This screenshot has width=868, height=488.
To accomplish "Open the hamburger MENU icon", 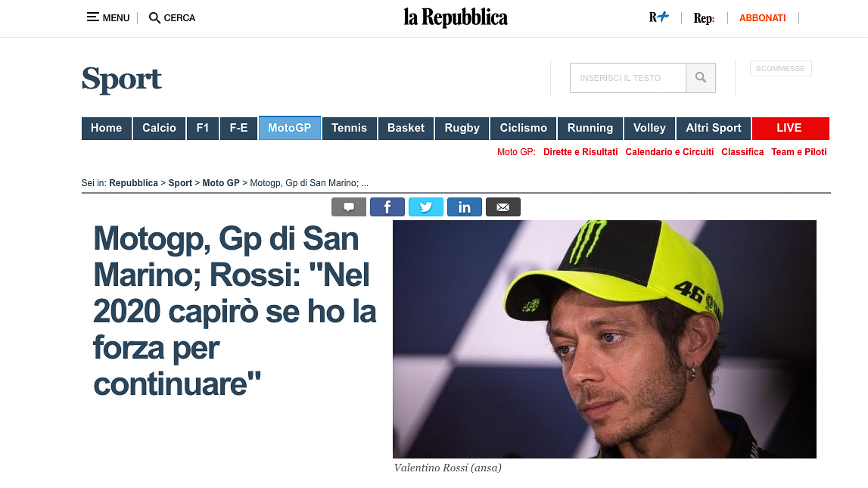I will tap(92, 17).
